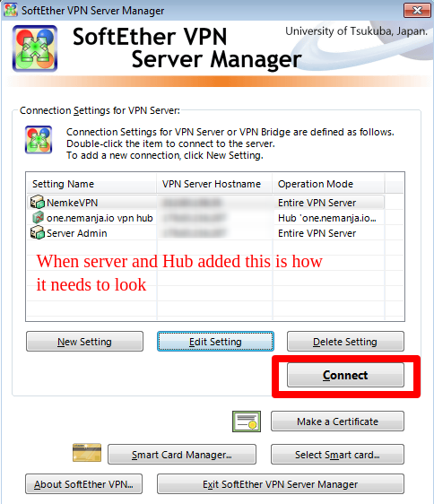Click Select Smart card button

coord(337,455)
